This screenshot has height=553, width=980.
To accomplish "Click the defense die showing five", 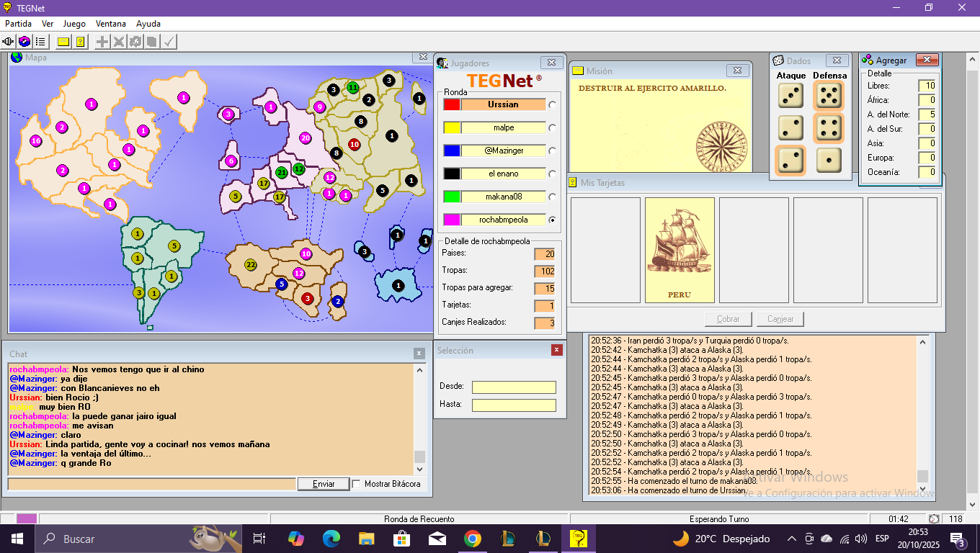I will pos(829,95).
